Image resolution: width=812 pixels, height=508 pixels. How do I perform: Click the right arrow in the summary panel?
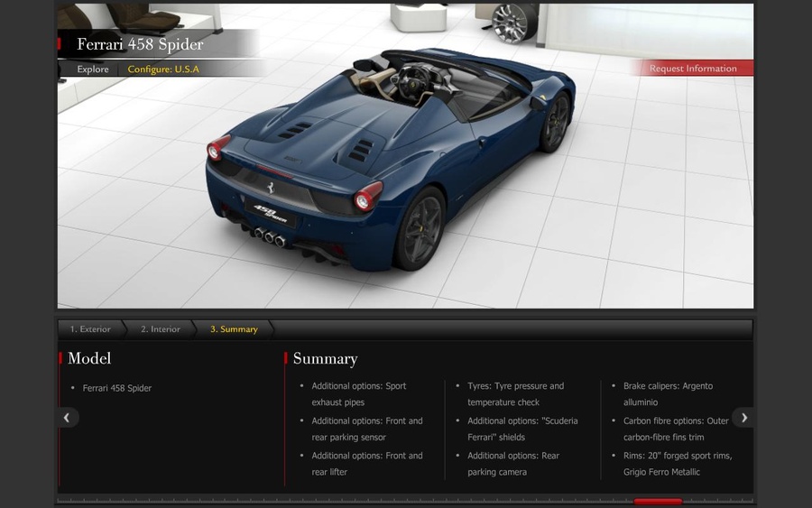(743, 418)
